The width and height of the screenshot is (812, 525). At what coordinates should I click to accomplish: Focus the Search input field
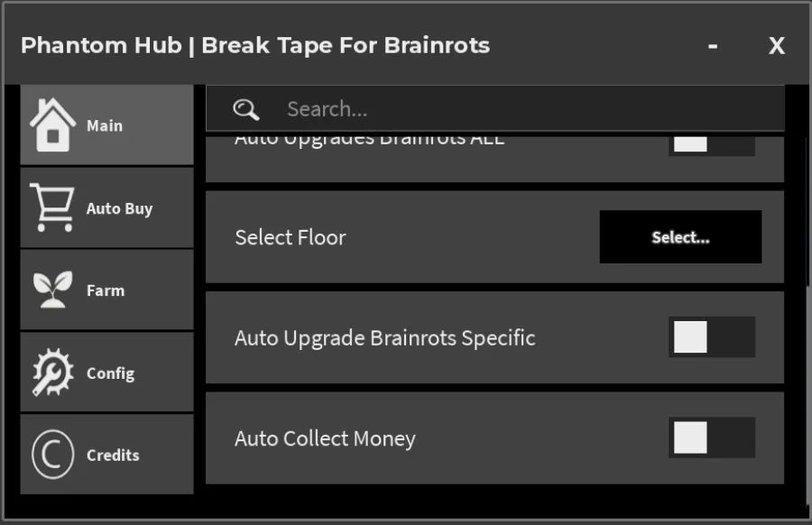pyautogui.click(x=495, y=108)
